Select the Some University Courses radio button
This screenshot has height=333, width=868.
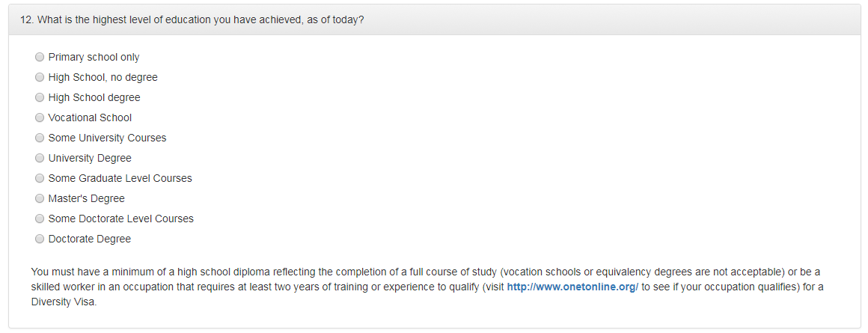tap(40, 138)
